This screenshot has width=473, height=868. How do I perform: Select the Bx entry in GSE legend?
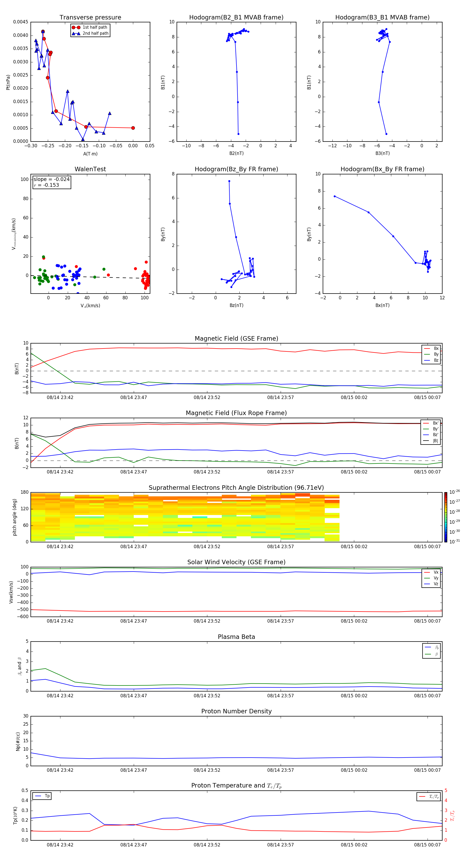click(431, 349)
